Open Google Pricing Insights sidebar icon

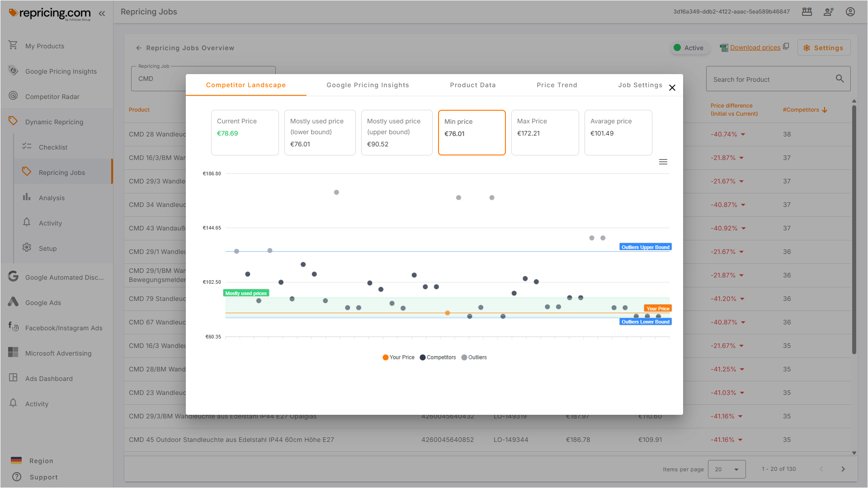[13, 70]
